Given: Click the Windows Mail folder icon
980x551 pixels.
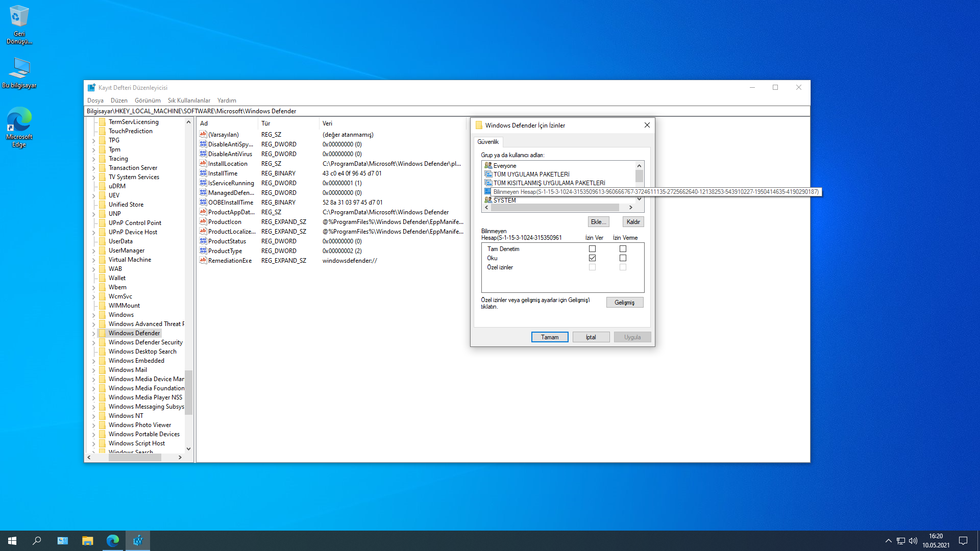Looking at the screenshot, I should [x=103, y=370].
